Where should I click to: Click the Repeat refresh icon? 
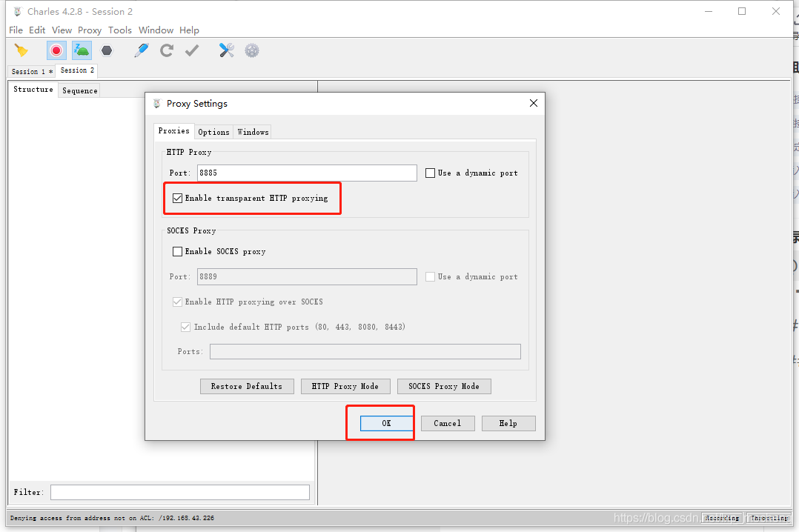(x=167, y=50)
